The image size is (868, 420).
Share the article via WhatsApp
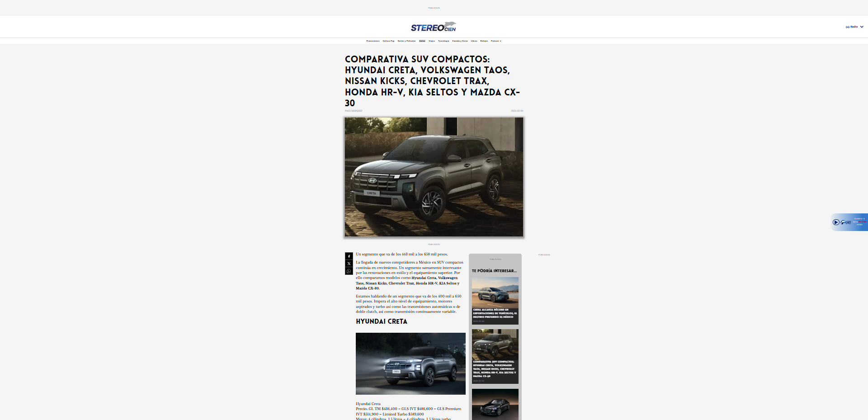pos(349,271)
